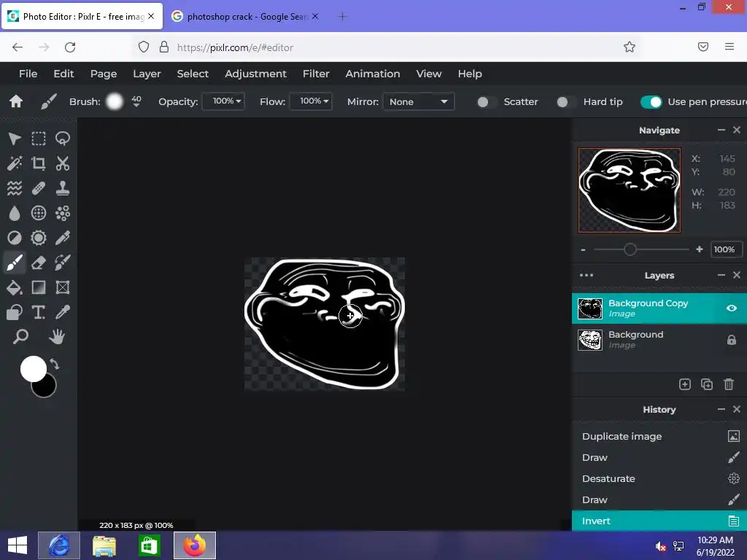
Task: Open the Edit menu
Action: coord(63,74)
